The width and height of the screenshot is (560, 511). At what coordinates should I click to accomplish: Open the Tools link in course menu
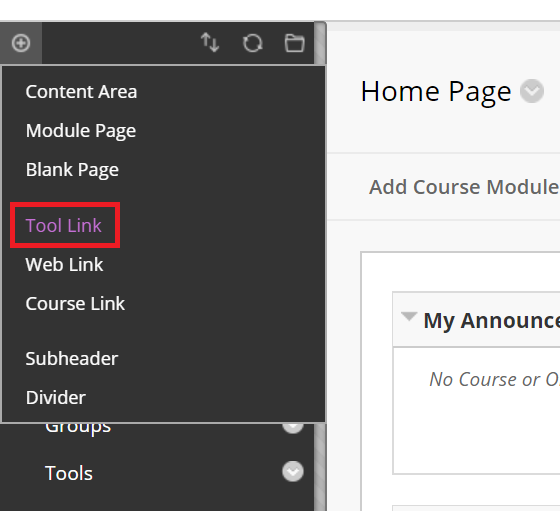click(x=69, y=473)
